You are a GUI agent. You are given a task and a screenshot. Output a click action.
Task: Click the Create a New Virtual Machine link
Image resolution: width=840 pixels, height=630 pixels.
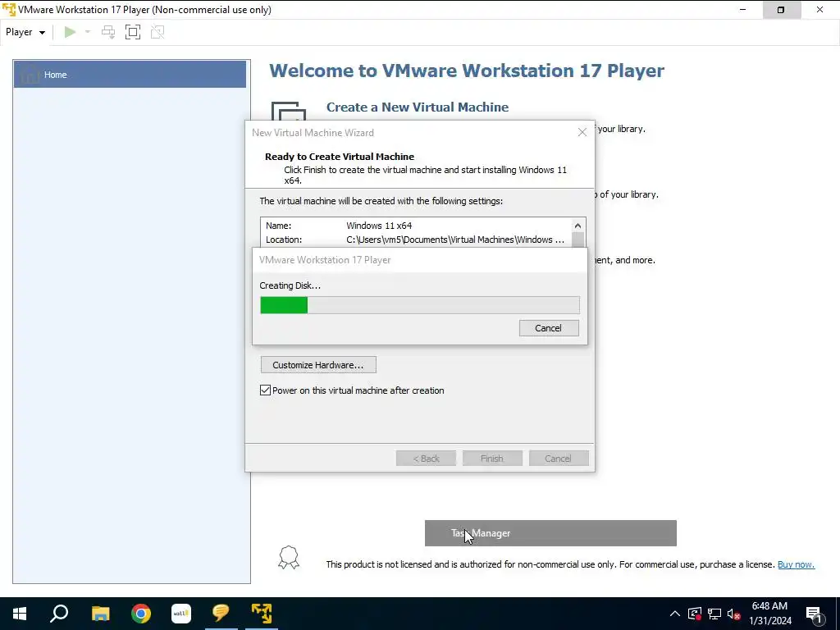click(x=418, y=107)
